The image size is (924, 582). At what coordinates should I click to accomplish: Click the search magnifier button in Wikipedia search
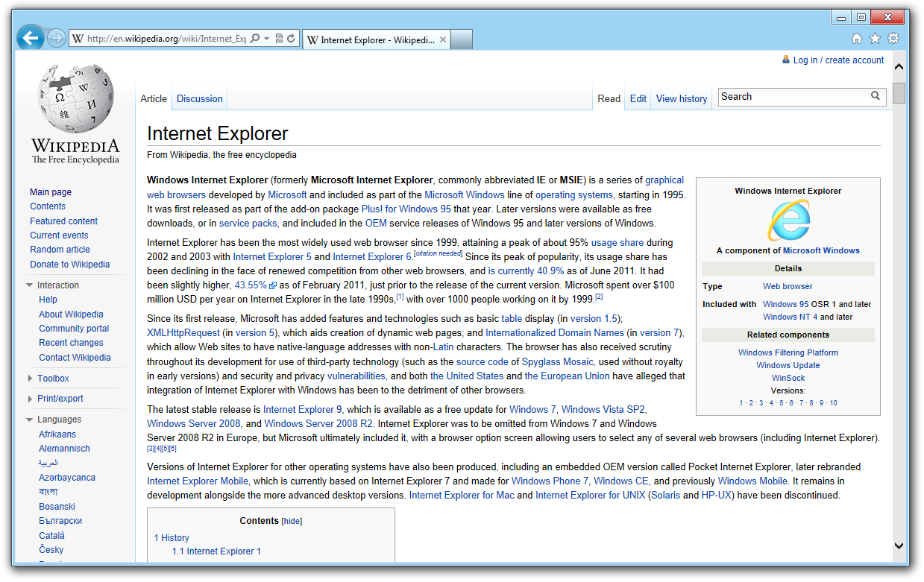[876, 96]
